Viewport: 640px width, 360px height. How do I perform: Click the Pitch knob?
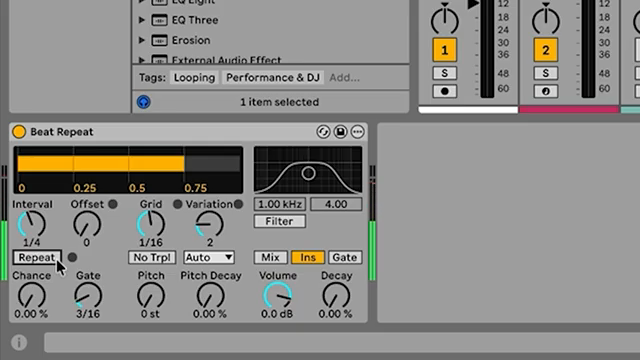151,296
